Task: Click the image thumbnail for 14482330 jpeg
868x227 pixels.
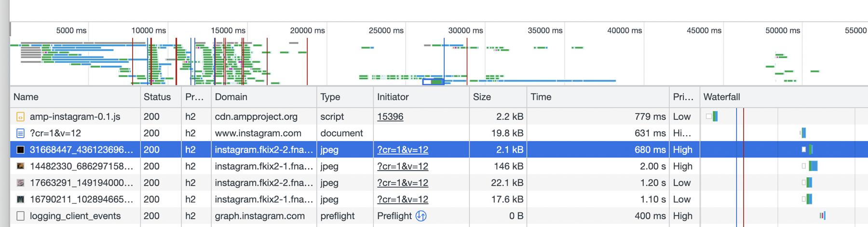Action: (20, 166)
